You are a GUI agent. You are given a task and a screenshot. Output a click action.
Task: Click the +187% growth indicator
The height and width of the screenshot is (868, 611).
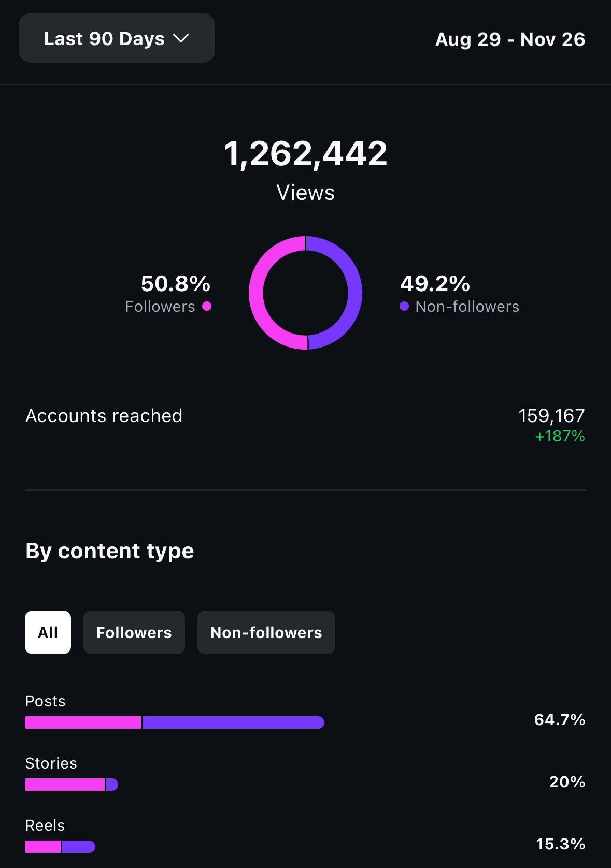point(560,436)
